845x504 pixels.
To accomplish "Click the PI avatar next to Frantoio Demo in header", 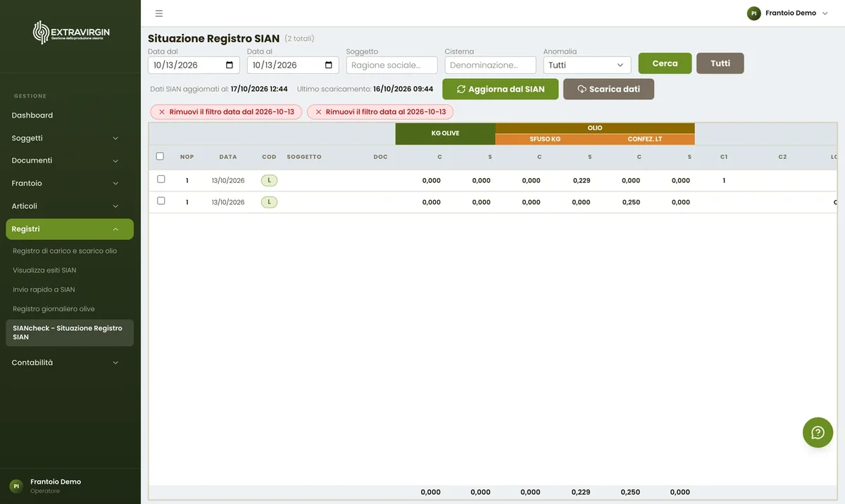I will click(x=754, y=13).
